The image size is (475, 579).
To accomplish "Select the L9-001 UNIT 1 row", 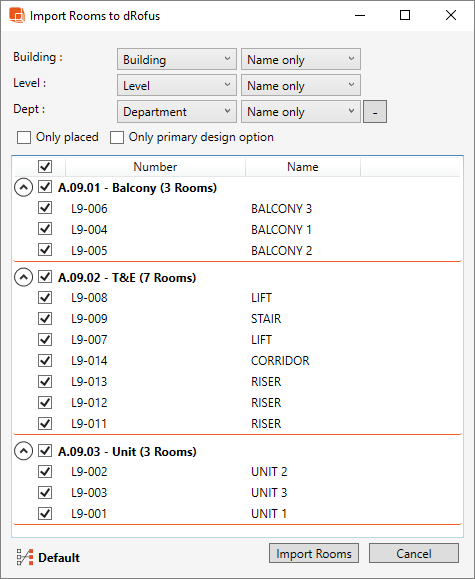I will pos(237,514).
